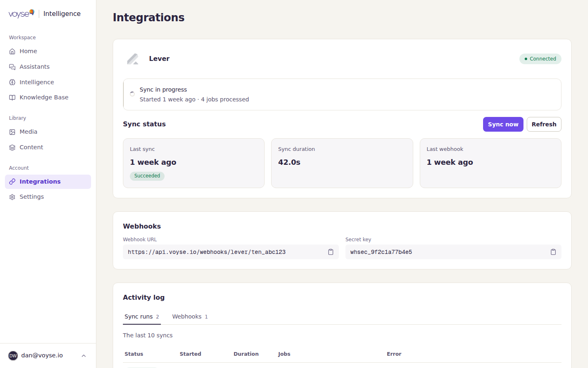
Task: Click the Last webhook card
Action: (x=490, y=163)
